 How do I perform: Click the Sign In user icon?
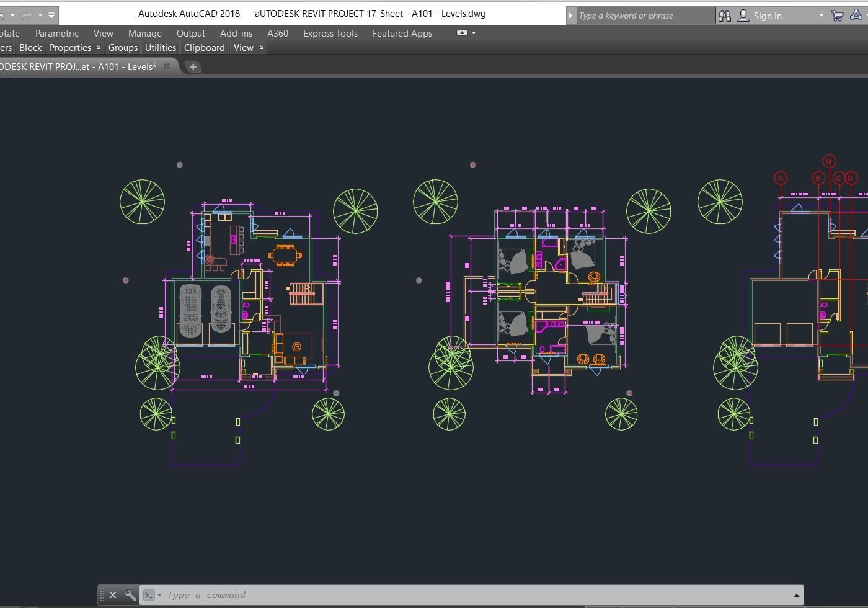coord(743,16)
